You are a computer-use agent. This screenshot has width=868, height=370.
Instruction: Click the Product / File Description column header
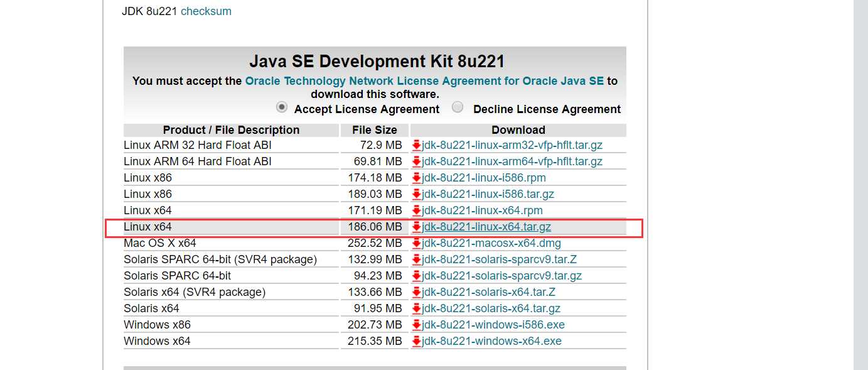coord(231,130)
